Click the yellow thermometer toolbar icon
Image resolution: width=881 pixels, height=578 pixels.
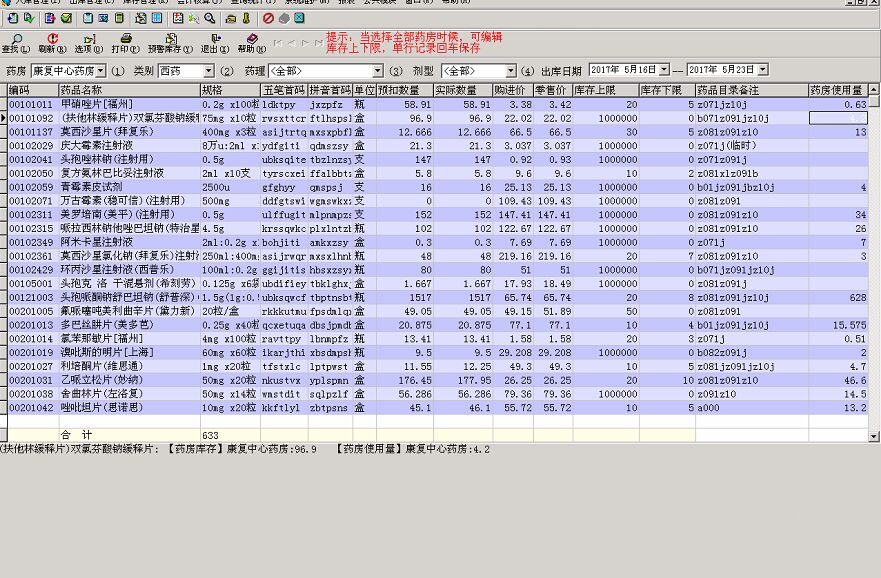(246, 19)
